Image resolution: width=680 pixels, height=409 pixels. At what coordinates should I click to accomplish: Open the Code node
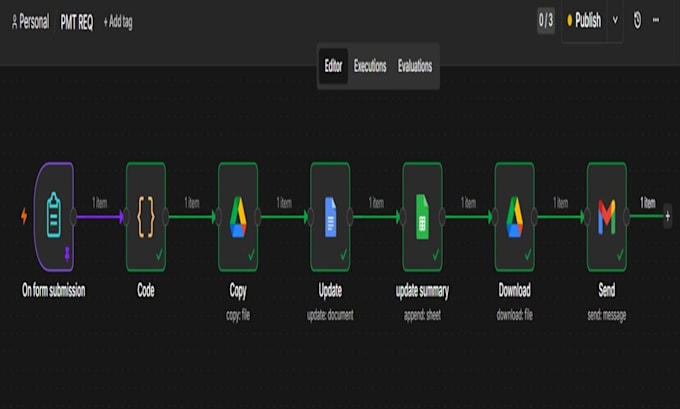point(146,217)
